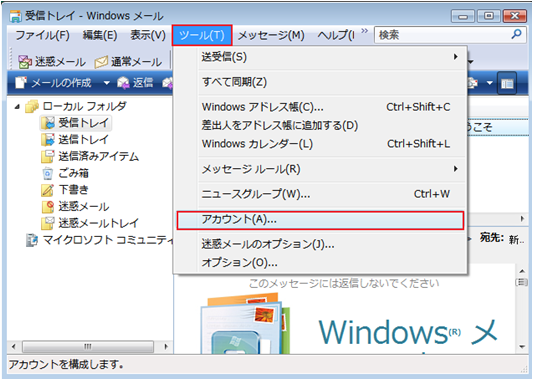Screen dimensions: 533x380
Task: Toggle the preview pane layout icon
Action: (x=507, y=83)
